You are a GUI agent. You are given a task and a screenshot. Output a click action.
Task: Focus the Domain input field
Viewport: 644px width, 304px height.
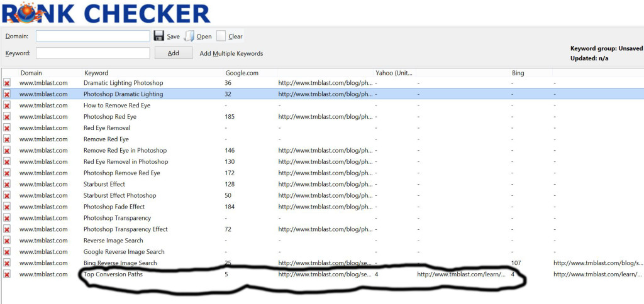93,36
